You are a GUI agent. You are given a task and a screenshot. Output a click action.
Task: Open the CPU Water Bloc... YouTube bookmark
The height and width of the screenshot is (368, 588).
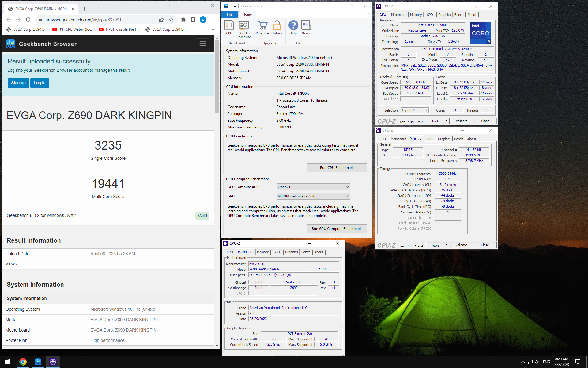point(73,29)
